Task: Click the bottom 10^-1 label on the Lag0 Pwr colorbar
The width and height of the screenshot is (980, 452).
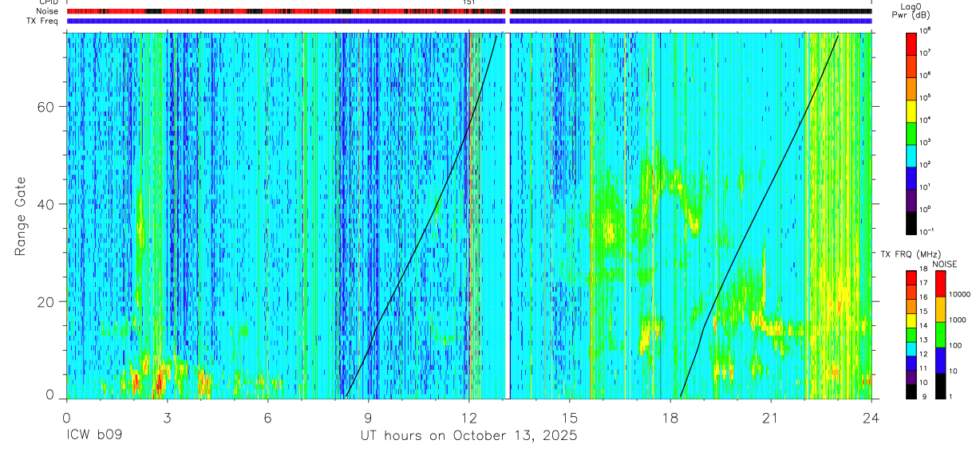Action: pos(927,230)
